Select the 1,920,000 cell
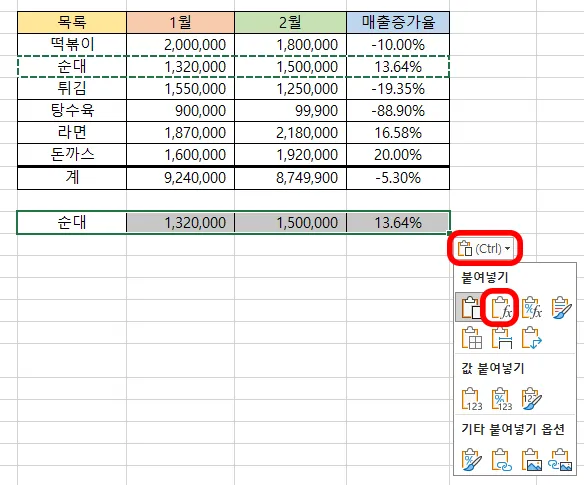 tap(291, 155)
